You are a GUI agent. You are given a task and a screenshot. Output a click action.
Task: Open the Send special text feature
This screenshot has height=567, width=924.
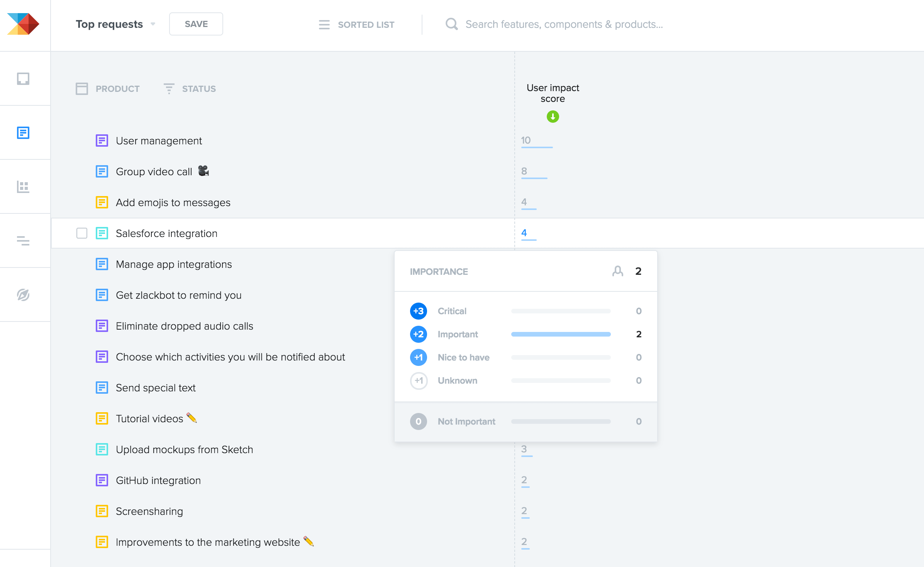(x=156, y=388)
